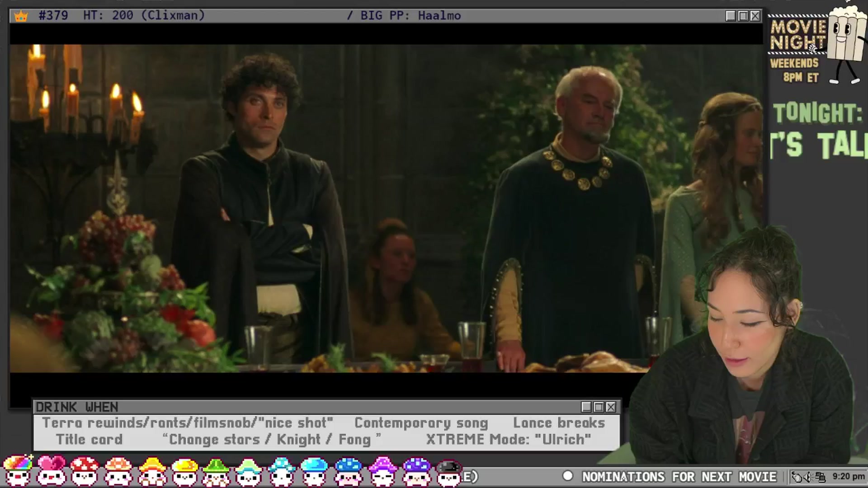Image resolution: width=868 pixels, height=488 pixels.
Task: Click the sky-blue round mushroom icon
Action: click(314, 472)
